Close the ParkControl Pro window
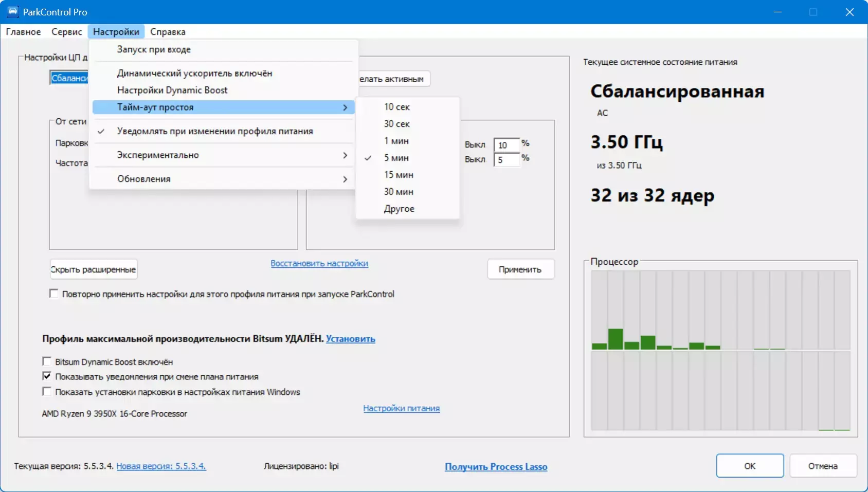Screen dimensions: 868x492 click(849, 12)
